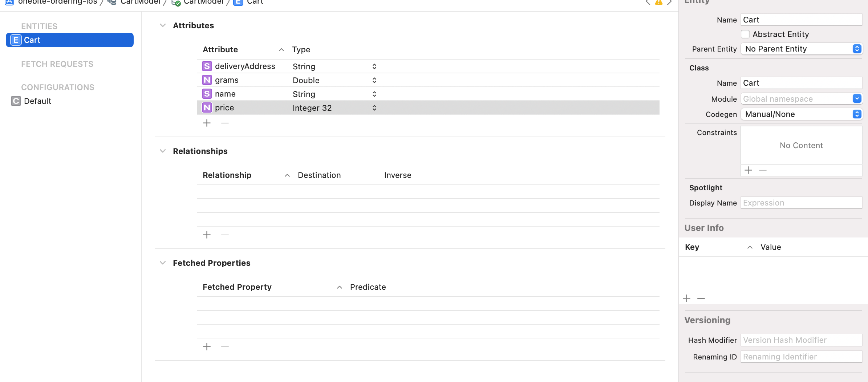Open the Codegen dropdown
Screen dimensions: 868x382
pos(802,114)
